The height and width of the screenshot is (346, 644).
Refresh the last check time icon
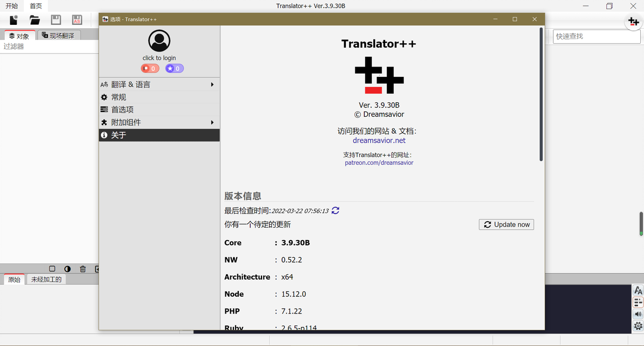tap(335, 210)
